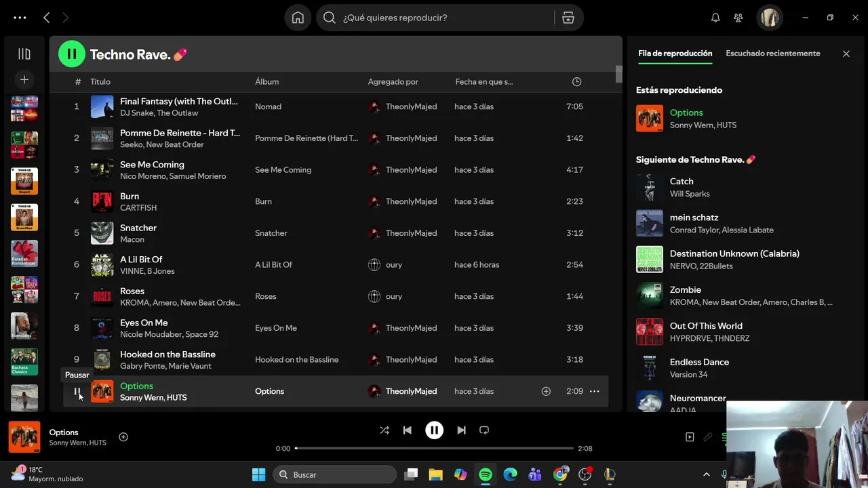The width and height of the screenshot is (868, 488).
Task: Open the Spotify three-dots app menu
Action: (x=20, y=18)
